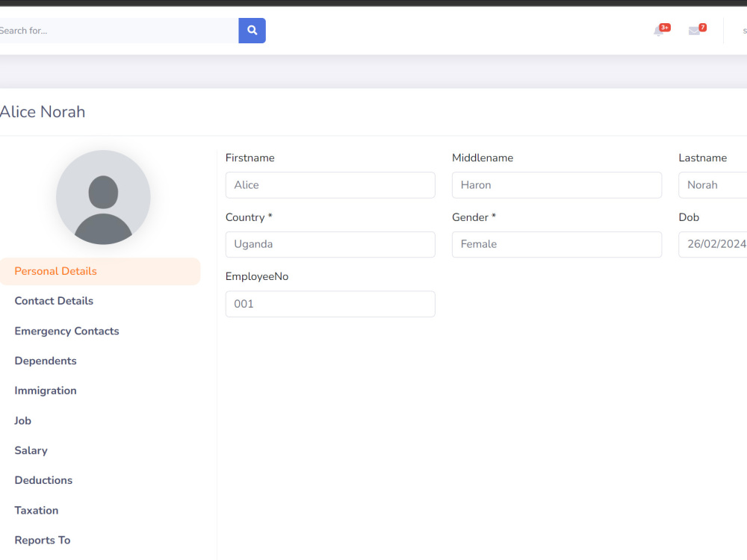Click the Gender label

[474, 217]
